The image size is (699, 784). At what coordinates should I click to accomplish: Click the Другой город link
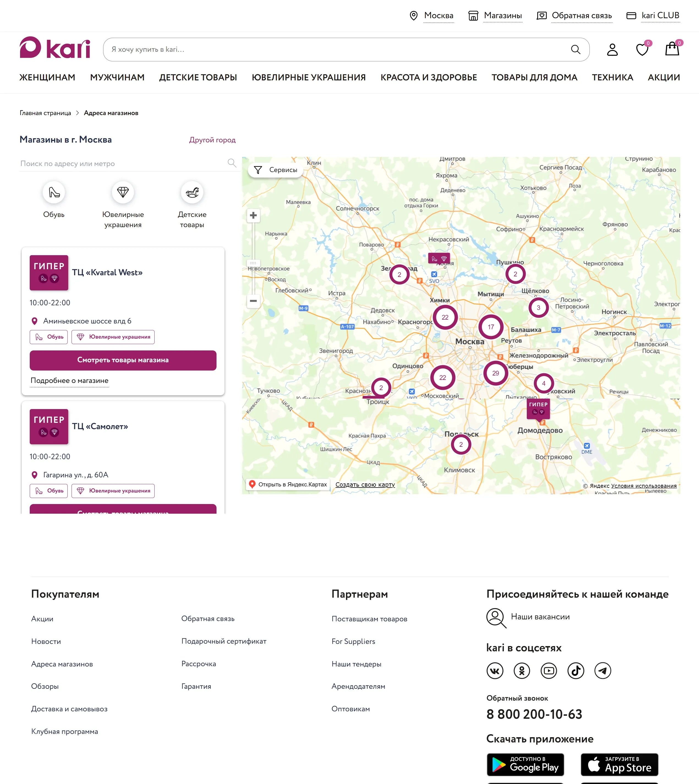click(x=212, y=140)
